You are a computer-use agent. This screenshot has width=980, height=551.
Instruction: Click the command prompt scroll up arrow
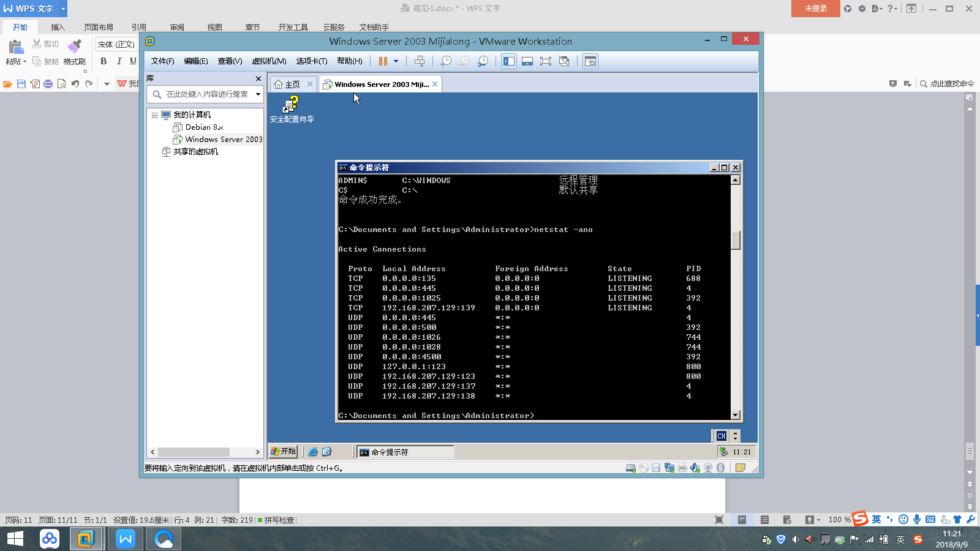tap(736, 180)
